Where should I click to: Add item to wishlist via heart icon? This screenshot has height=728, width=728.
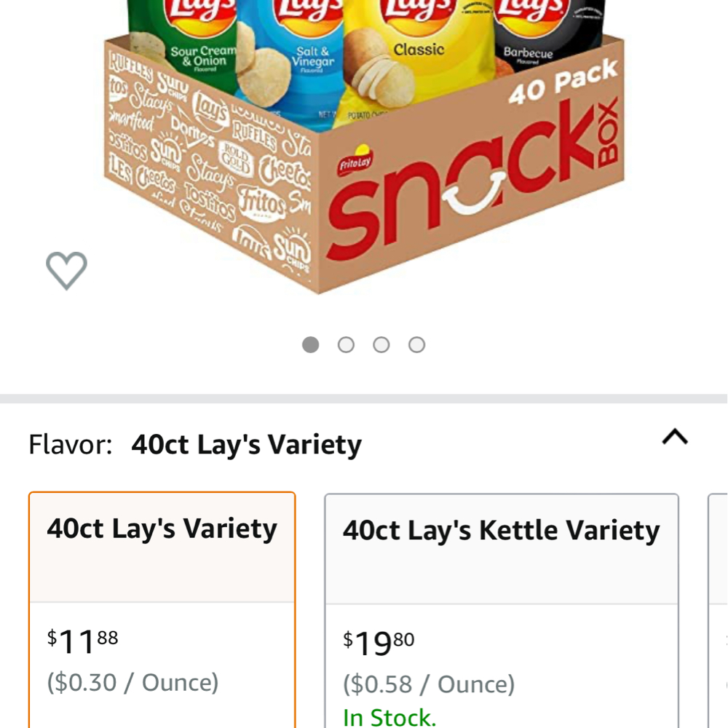tap(66, 269)
